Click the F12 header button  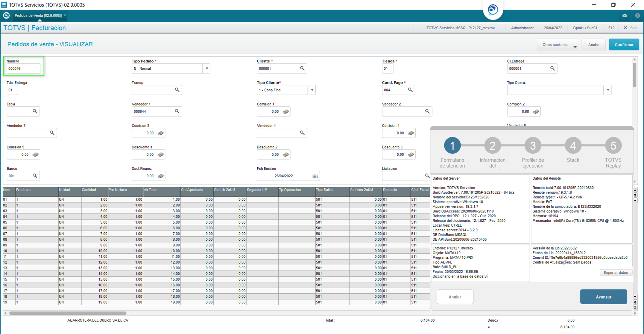click(x=611, y=28)
